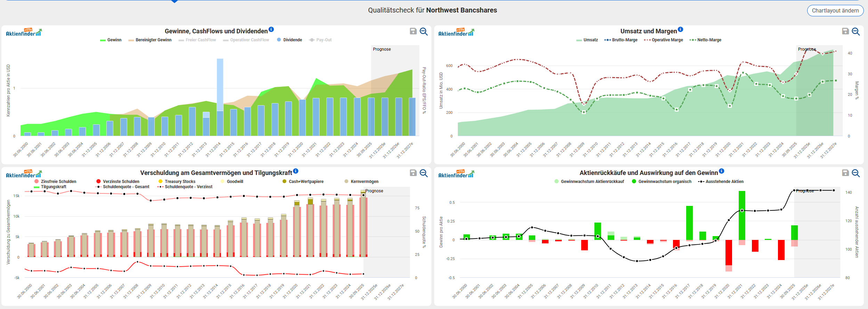
Task: Reset zoom on Umsatz und Margen chart
Action: 856,31
